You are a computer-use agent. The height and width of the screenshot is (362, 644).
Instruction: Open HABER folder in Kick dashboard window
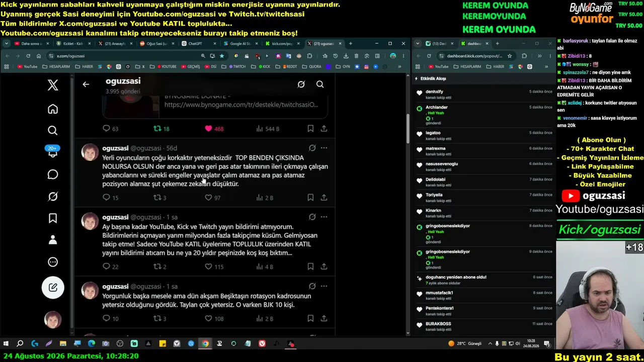coord(496,66)
